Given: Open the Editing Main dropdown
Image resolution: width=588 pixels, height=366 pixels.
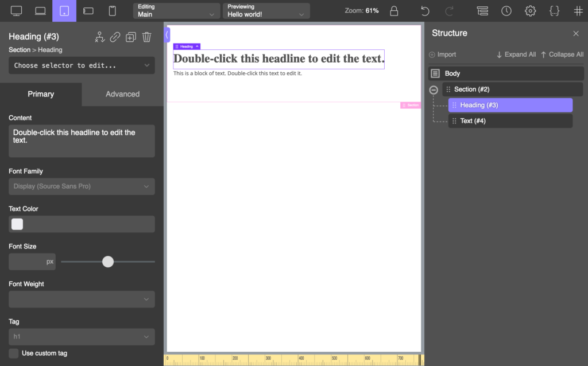Looking at the screenshot, I should (x=176, y=11).
